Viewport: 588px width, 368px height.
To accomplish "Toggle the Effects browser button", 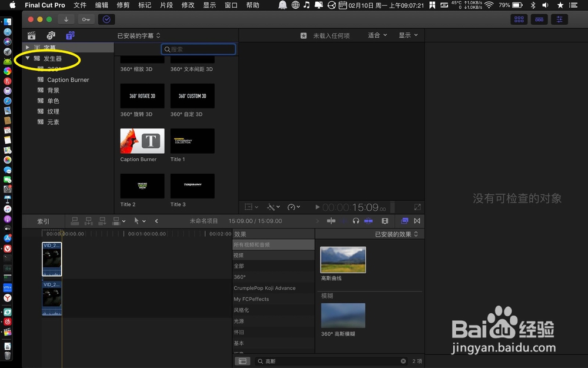I will pyautogui.click(x=405, y=221).
